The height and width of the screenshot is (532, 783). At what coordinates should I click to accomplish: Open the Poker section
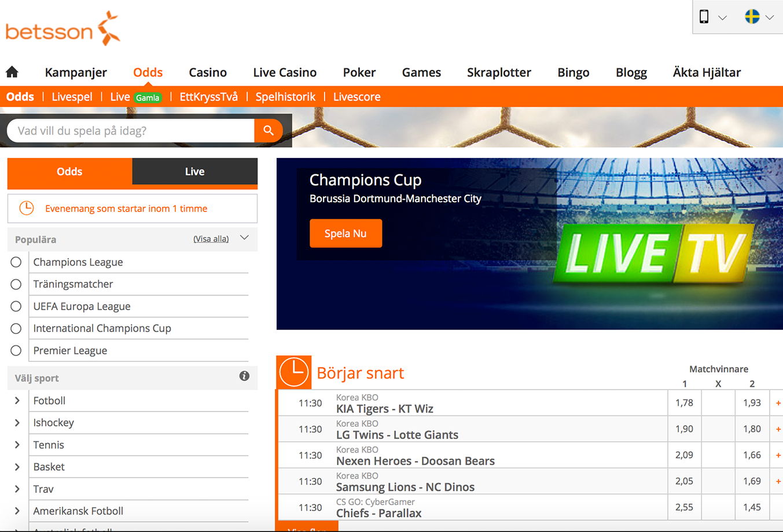pyautogui.click(x=359, y=72)
